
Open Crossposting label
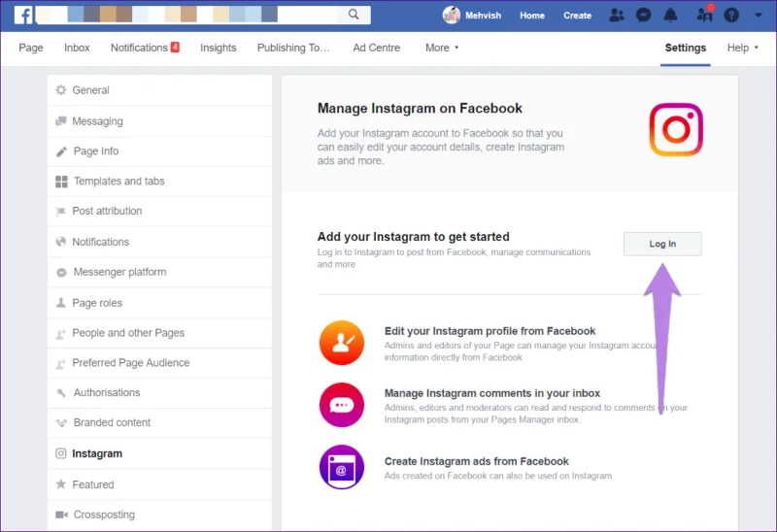pyautogui.click(x=104, y=515)
